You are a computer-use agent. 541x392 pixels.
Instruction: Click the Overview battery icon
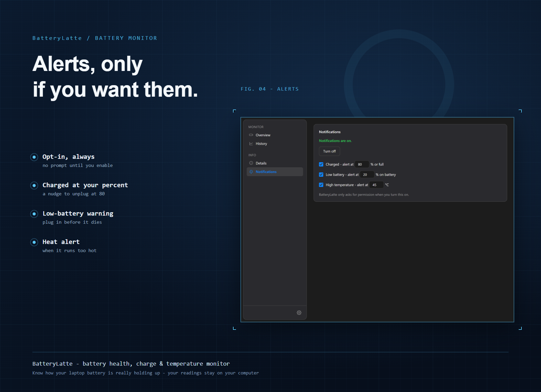point(251,135)
